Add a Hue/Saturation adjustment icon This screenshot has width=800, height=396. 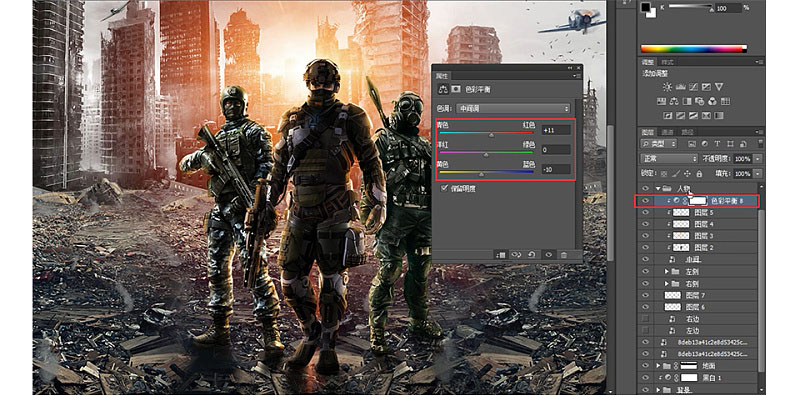click(x=662, y=102)
